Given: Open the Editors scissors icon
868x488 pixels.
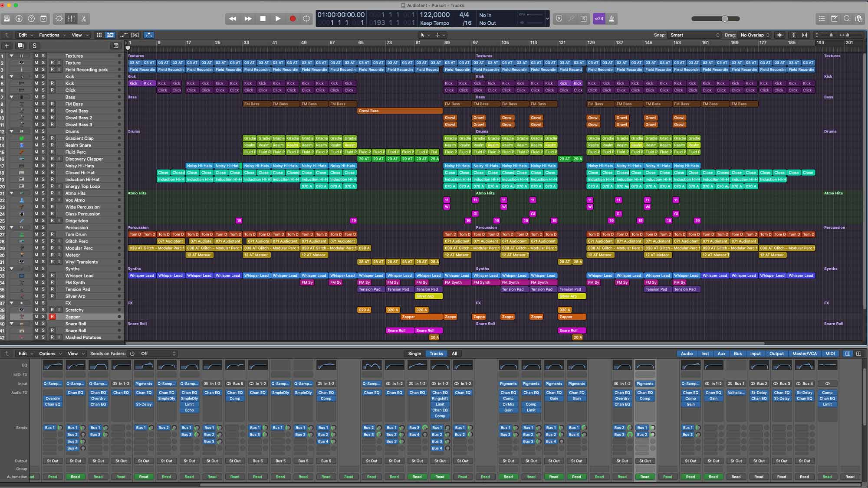Looking at the screenshot, I should 83,19.
